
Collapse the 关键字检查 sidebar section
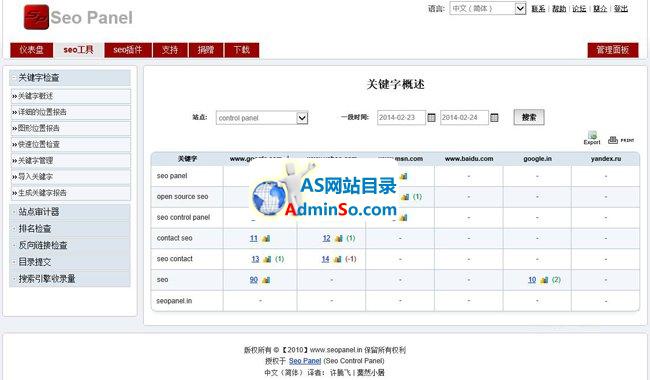click(x=70, y=77)
